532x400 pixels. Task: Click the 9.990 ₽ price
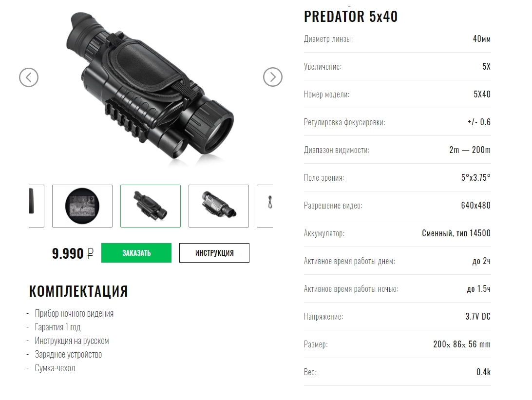[73, 253]
